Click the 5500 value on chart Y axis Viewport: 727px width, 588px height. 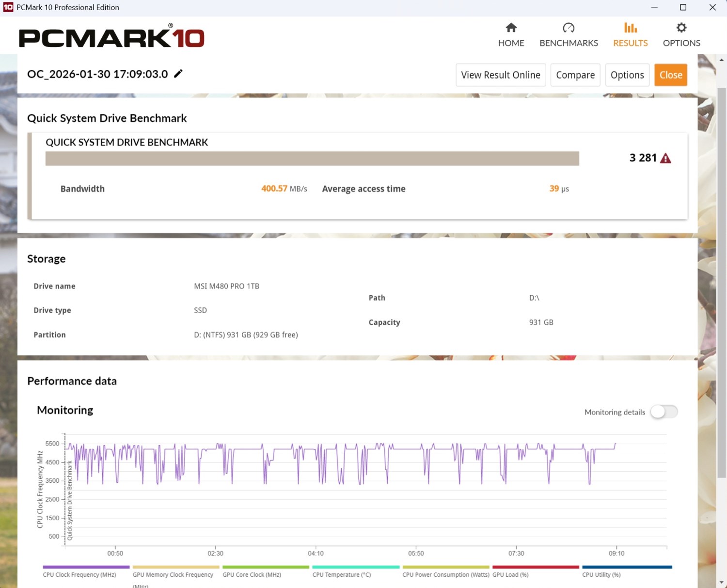[52, 444]
